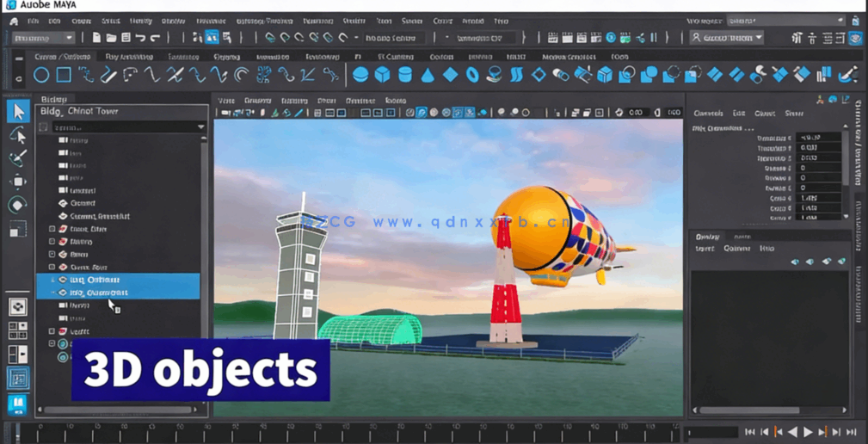Create a polygon plane diamond from shelf
Screen dimensions: 868x444
(450, 75)
